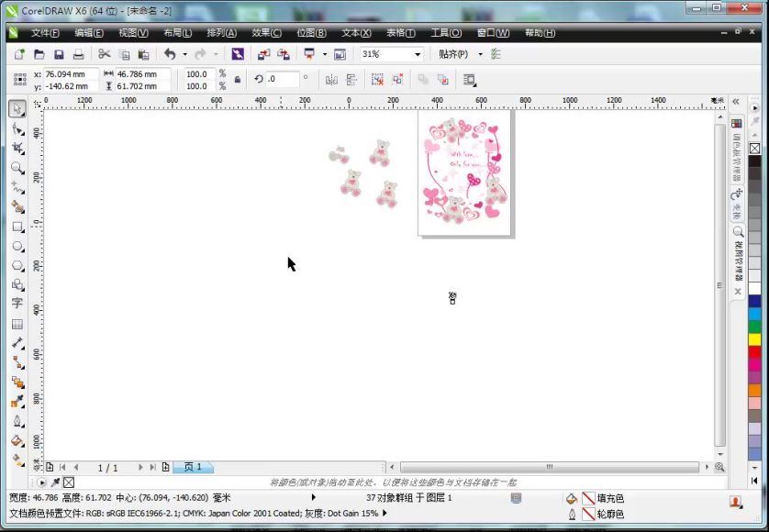Save the document with the disk icon

click(59, 54)
